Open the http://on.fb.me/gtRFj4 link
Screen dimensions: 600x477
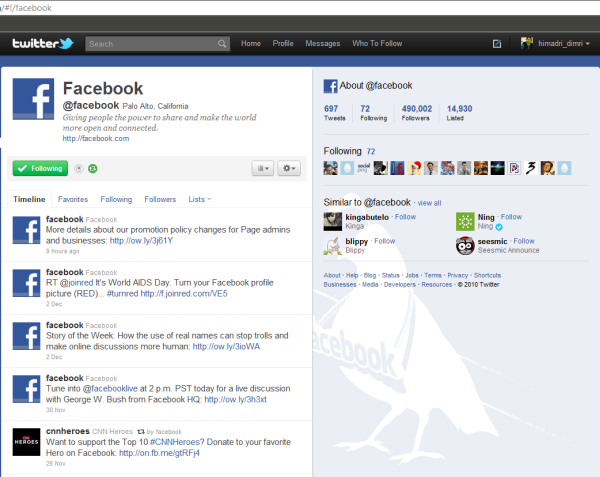159,453
